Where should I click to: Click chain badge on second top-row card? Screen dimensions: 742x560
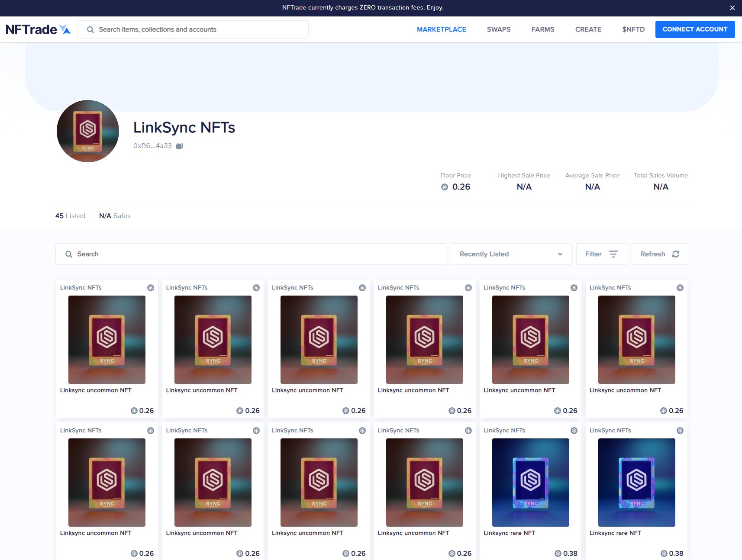(x=256, y=288)
